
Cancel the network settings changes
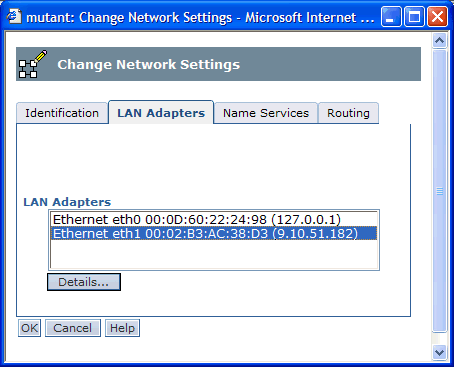point(73,328)
